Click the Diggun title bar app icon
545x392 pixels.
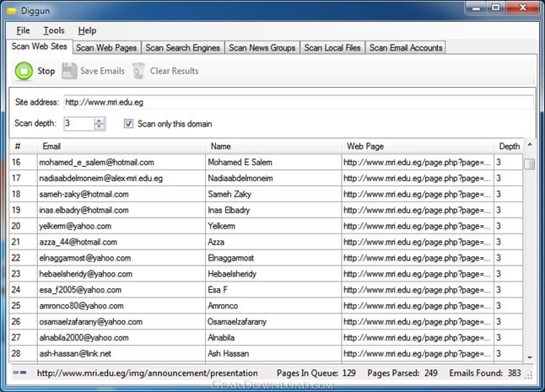tap(12, 11)
